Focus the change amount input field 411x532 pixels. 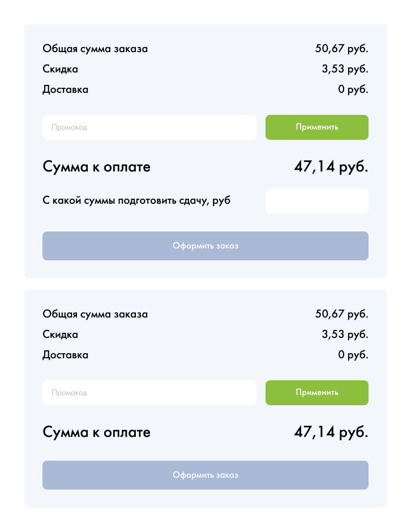[316, 201]
